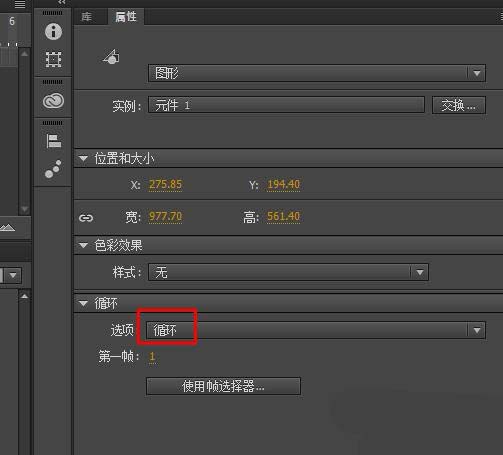Click the 使用帧选择器... button
This screenshot has height=455, width=503.
coord(223,386)
